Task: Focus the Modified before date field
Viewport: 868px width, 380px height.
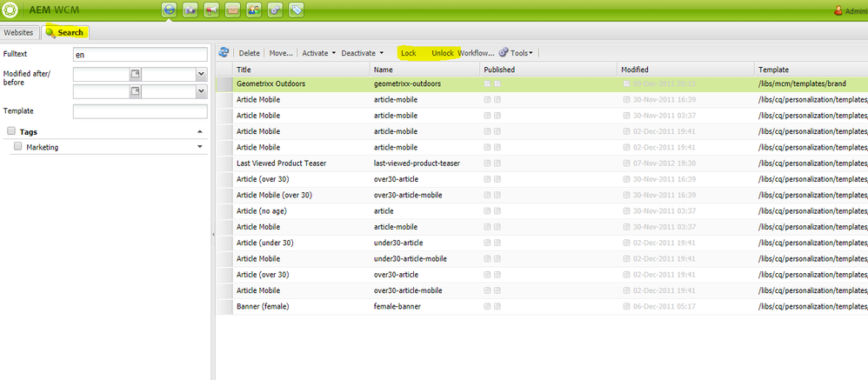Action: click(x=101, y=92)
